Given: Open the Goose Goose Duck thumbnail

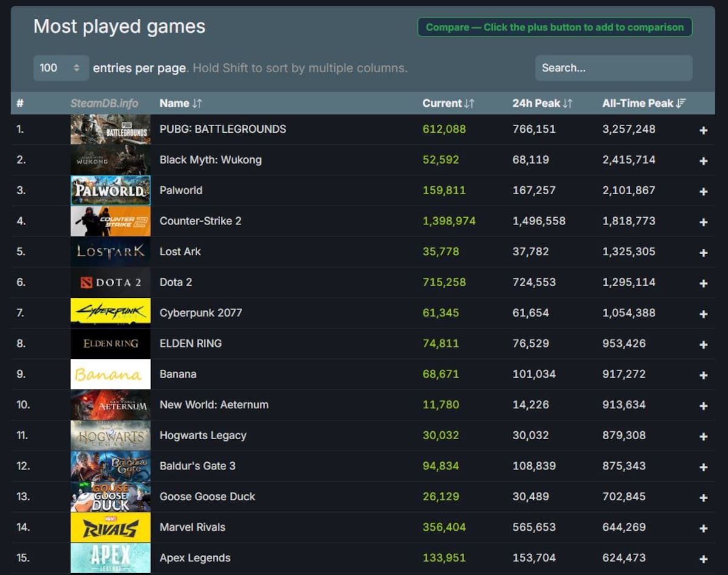Looking at the screenshot, I should pyautogui.click(x=110, y=497).
